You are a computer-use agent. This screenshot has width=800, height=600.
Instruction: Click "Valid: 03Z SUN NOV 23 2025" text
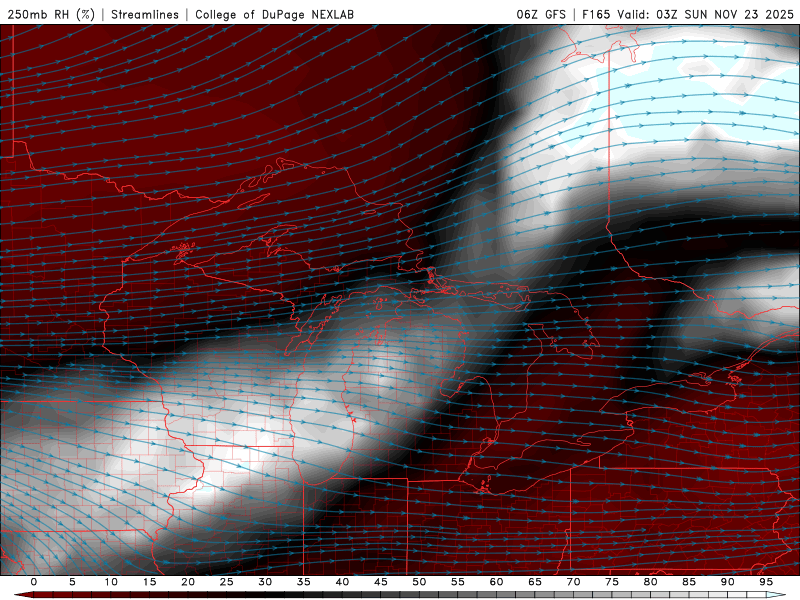705,14
